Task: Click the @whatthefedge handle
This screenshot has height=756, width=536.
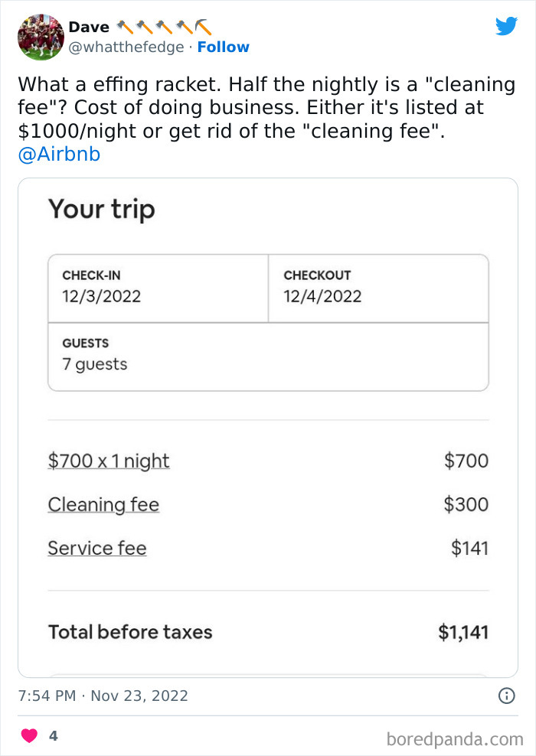Action: (126, 47)
